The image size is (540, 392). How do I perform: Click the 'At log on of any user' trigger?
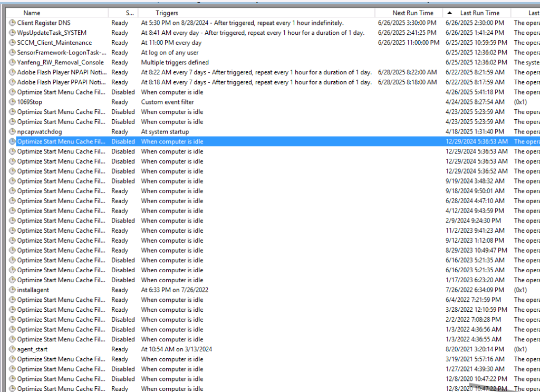point(170,52)
